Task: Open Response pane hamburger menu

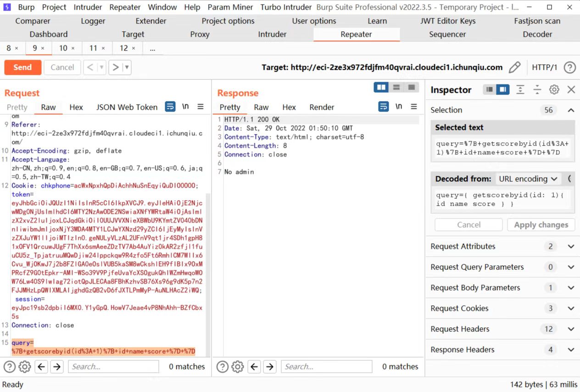Action: click(414, 106)
